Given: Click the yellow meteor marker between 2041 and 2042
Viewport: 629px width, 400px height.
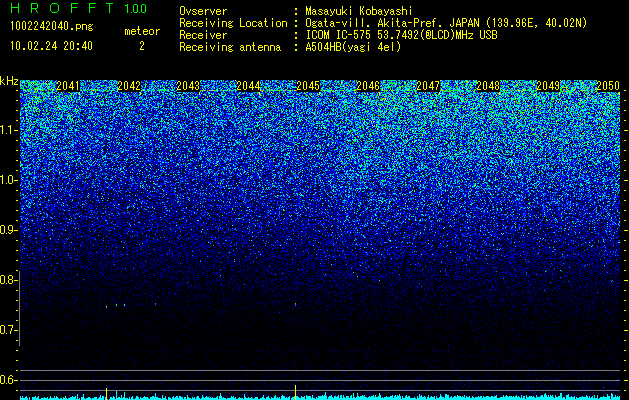Looking at the screenshot, I should [x=106, y=394].
